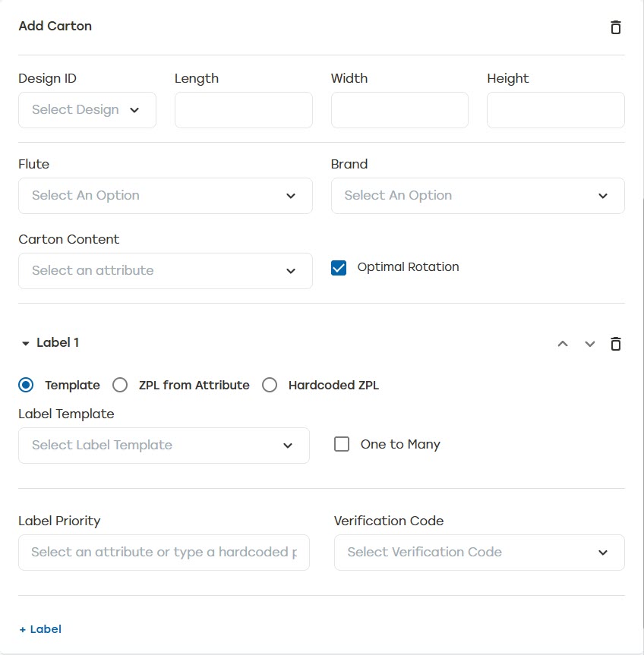The image size is (644, 655).
Task: Focus the Width input field
Action: [x=399, y=110]
